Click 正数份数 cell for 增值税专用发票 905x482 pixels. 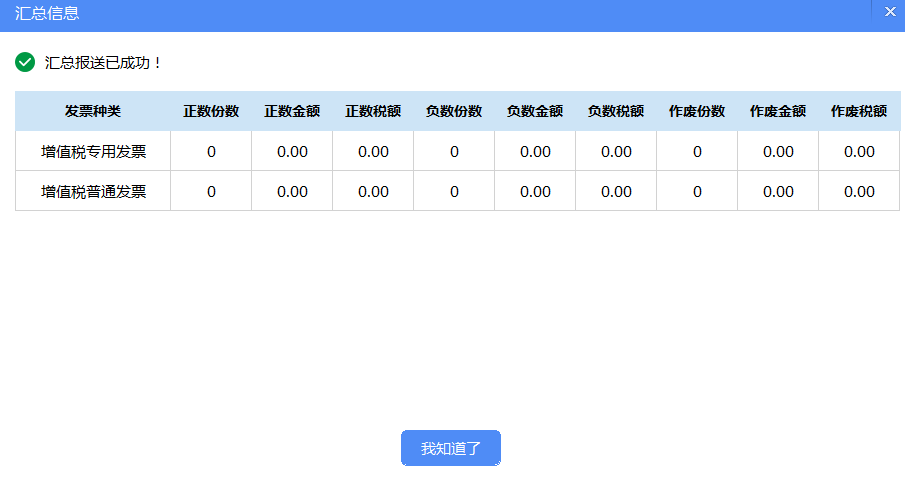click(x=211, y=151)
